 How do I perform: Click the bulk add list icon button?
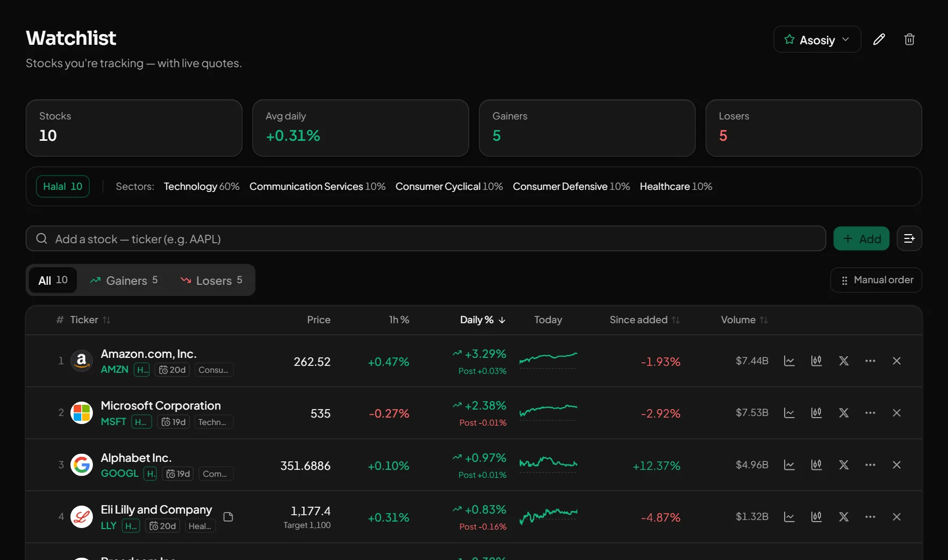pyautogui.click(x=910, y=239)
